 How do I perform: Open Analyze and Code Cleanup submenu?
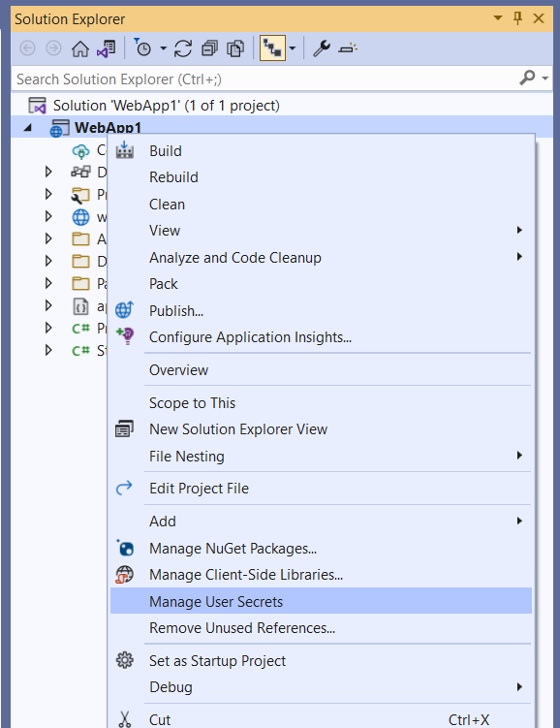321,257
